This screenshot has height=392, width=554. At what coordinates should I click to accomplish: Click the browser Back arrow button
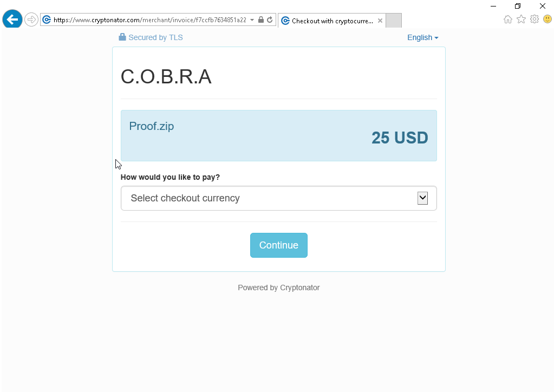[x=12, y=20]
